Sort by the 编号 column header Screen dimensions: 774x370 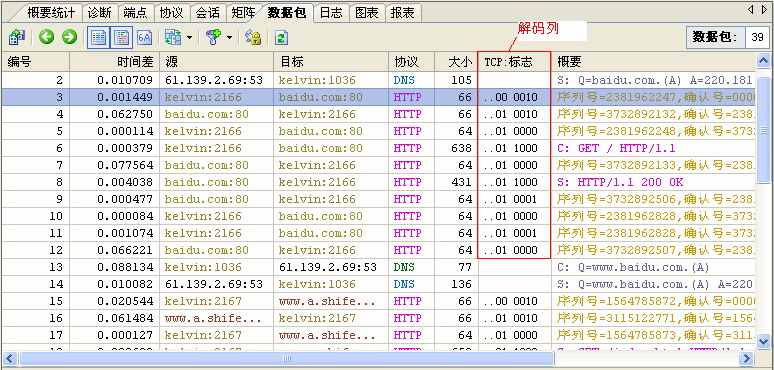[x=36, y=62]
